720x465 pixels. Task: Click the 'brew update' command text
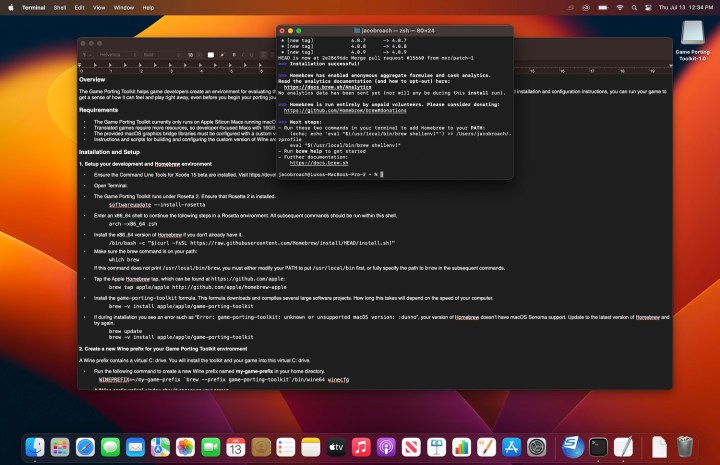[x=125, y=331]
